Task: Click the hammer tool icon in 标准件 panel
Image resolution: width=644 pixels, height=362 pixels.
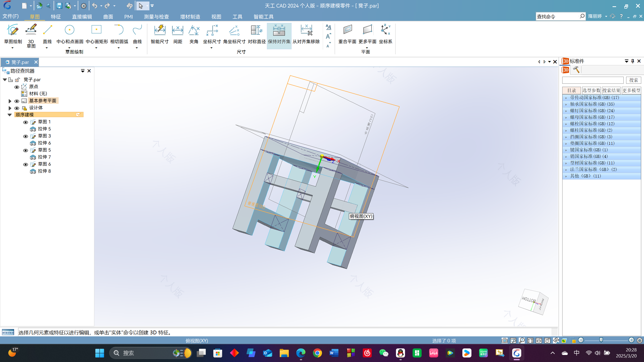Action: [x=576, y=70]
